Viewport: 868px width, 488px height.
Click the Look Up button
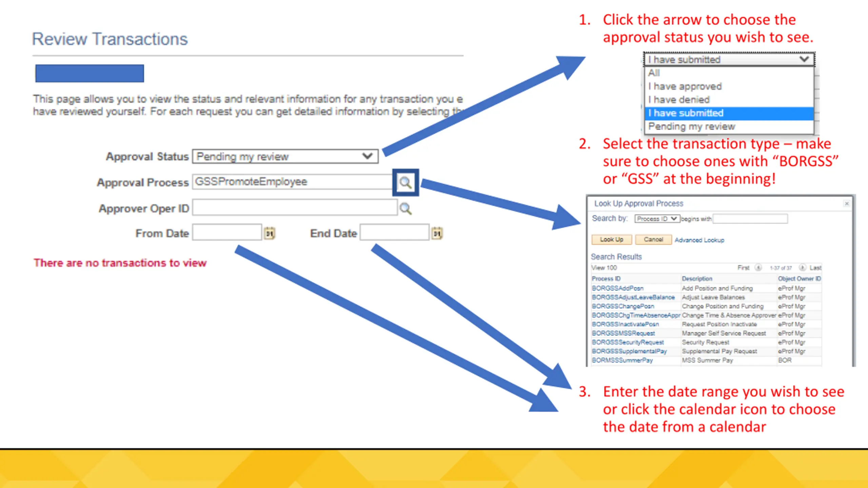(612, 240)
